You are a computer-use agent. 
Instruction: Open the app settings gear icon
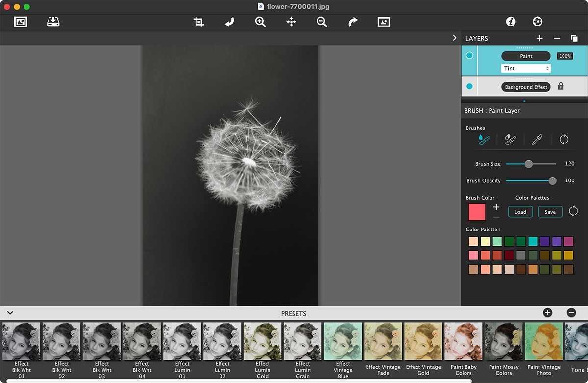point(538,22)
